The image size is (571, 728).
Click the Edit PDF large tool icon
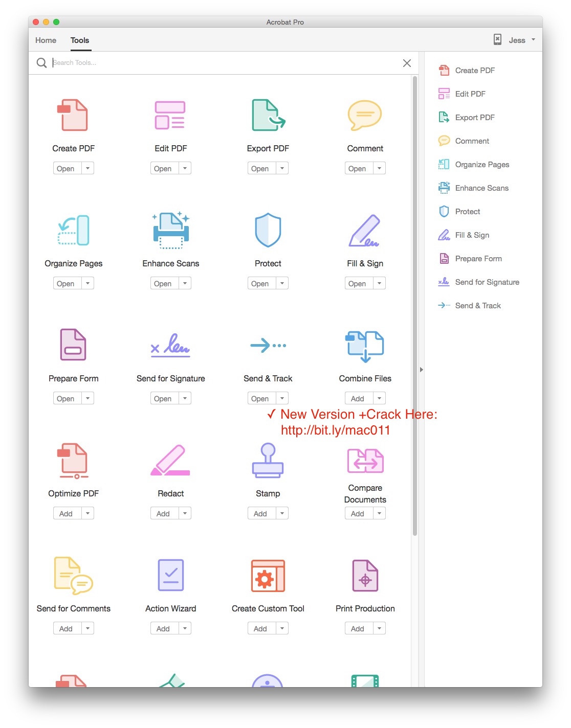point(170,115)
